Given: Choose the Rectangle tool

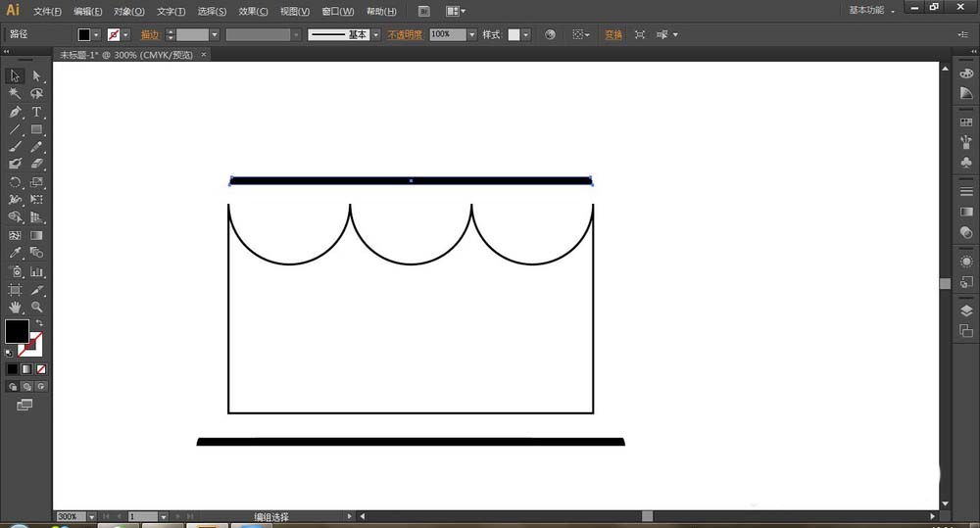Looking at the screenshot, I should (x=36, y=129).
